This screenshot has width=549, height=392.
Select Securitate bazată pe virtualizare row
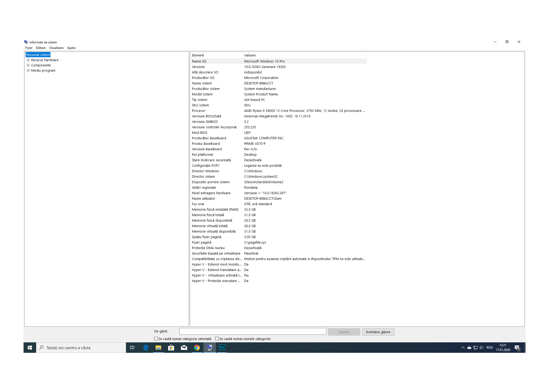click(278, 253)
